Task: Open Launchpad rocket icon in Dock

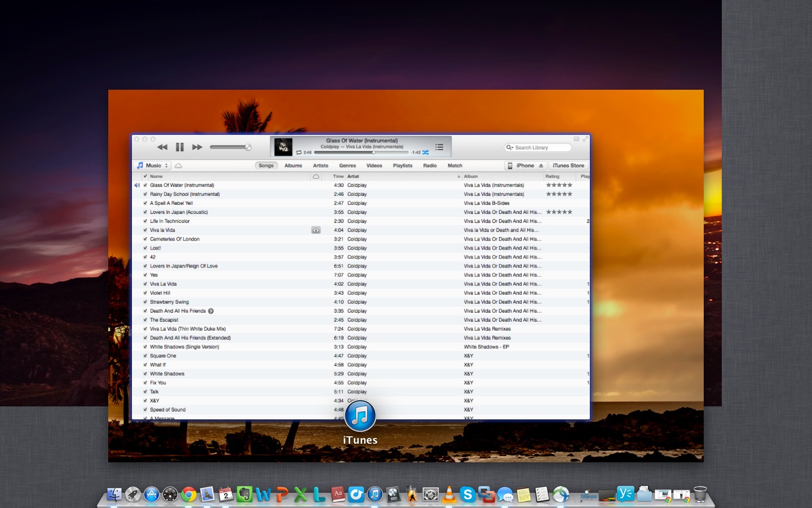Action: coord(133,495)
